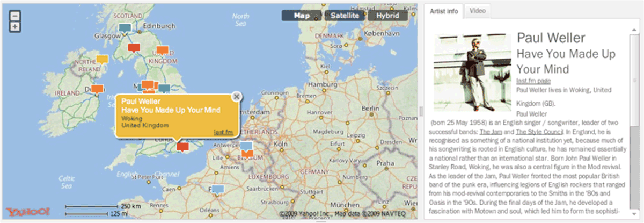The image size is (644, 223).
Task: Click the yellow marker over Northern Ireland
Action: 101,59
